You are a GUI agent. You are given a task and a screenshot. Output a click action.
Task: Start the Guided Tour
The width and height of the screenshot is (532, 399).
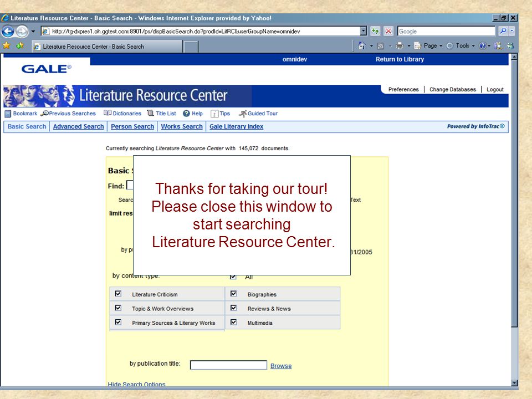click(x=258, y=114)
